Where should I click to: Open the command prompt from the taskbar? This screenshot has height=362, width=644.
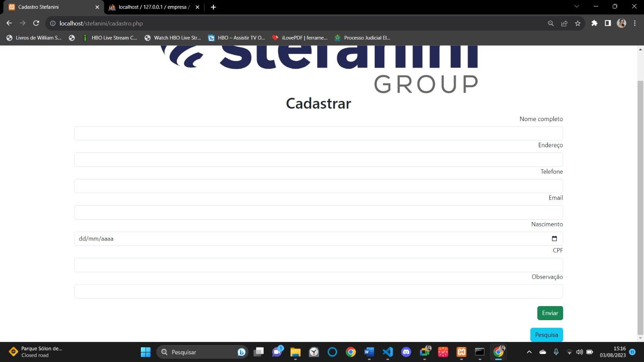tap(479, 352)
